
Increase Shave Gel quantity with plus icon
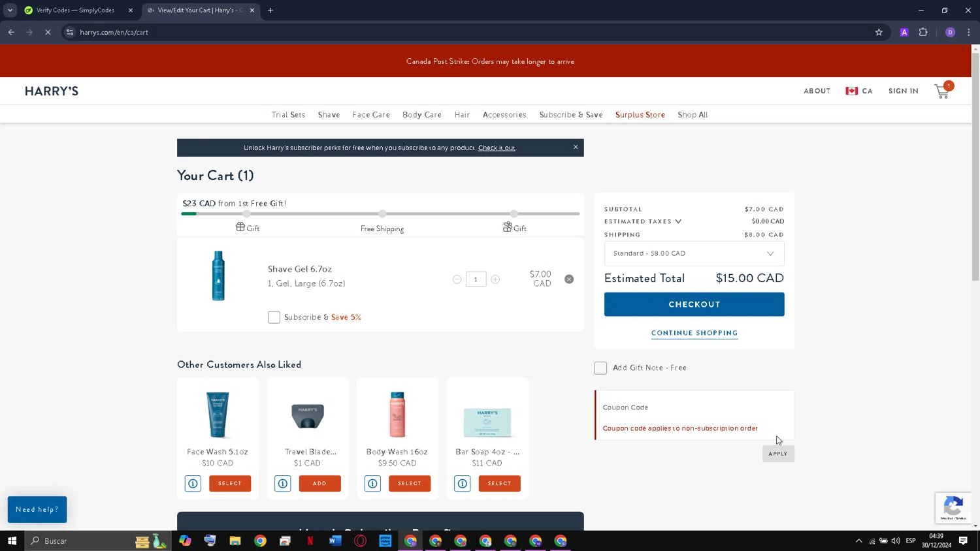pyautogui.click(x=495, y=279)
